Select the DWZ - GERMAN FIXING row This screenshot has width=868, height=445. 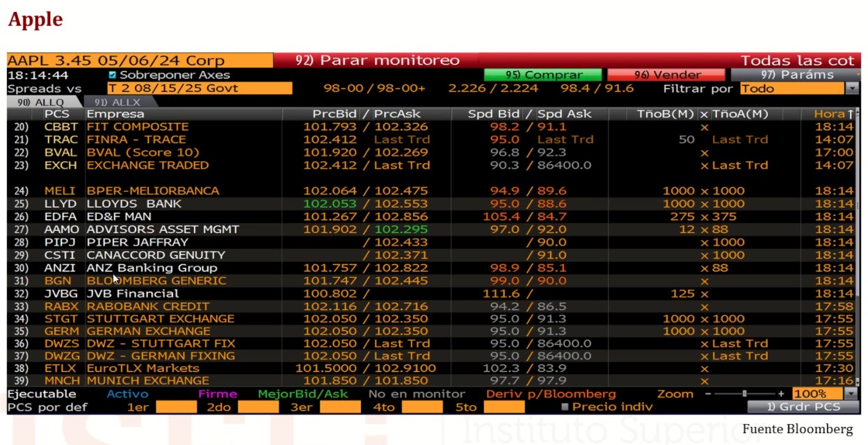point(431,356)
